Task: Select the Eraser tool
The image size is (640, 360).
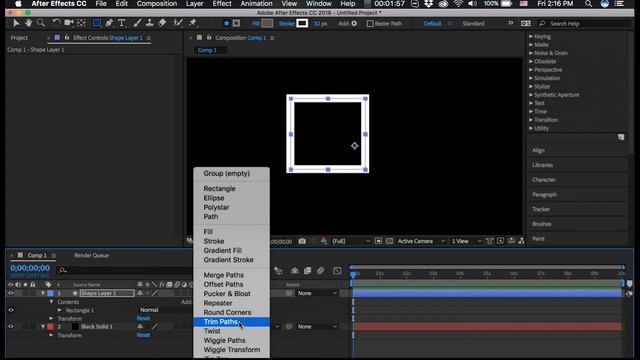Action: (162, 23)
